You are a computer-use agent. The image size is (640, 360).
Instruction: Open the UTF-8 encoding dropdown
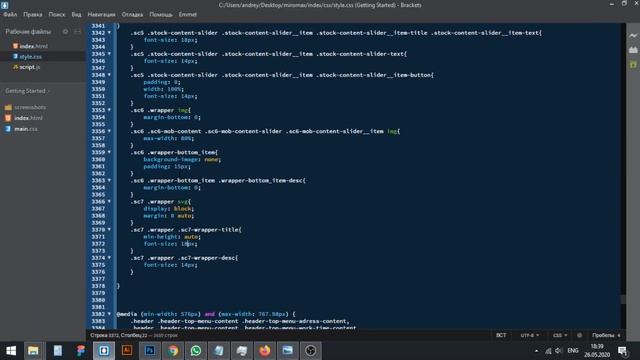pyautogui.click(x=530, y=335)
